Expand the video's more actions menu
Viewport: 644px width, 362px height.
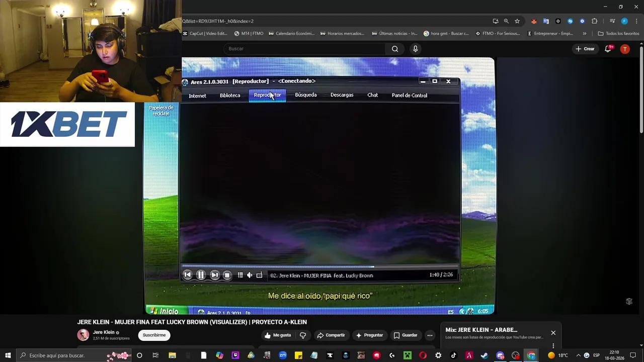coord(429,335)
